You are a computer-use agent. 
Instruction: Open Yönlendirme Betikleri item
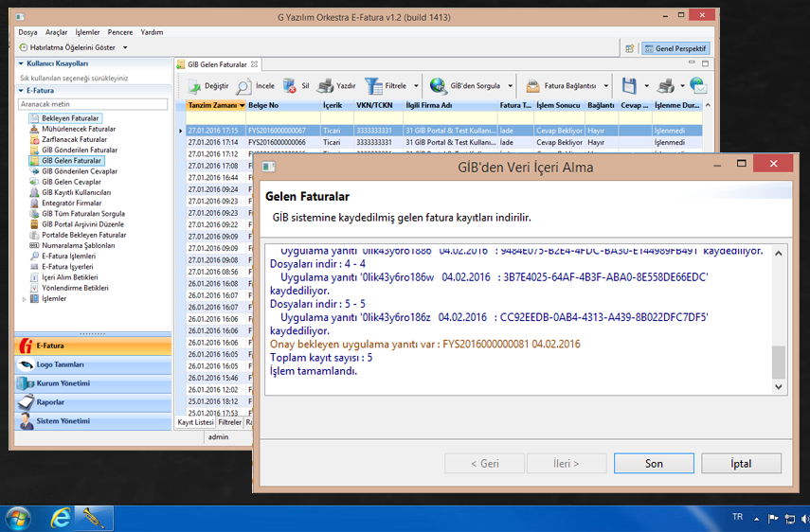tap(75, 288)
